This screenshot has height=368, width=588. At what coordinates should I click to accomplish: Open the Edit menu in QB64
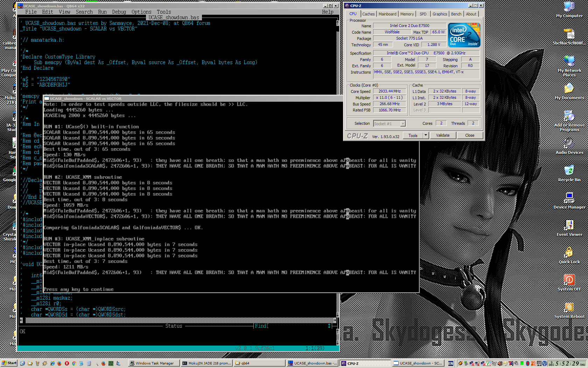coord(48,12)
